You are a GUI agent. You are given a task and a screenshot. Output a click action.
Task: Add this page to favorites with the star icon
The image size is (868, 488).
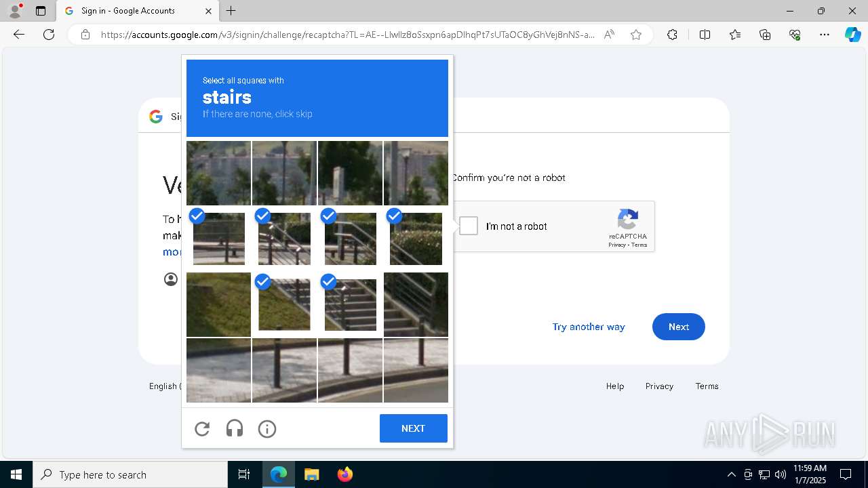[x=636, y=35]
